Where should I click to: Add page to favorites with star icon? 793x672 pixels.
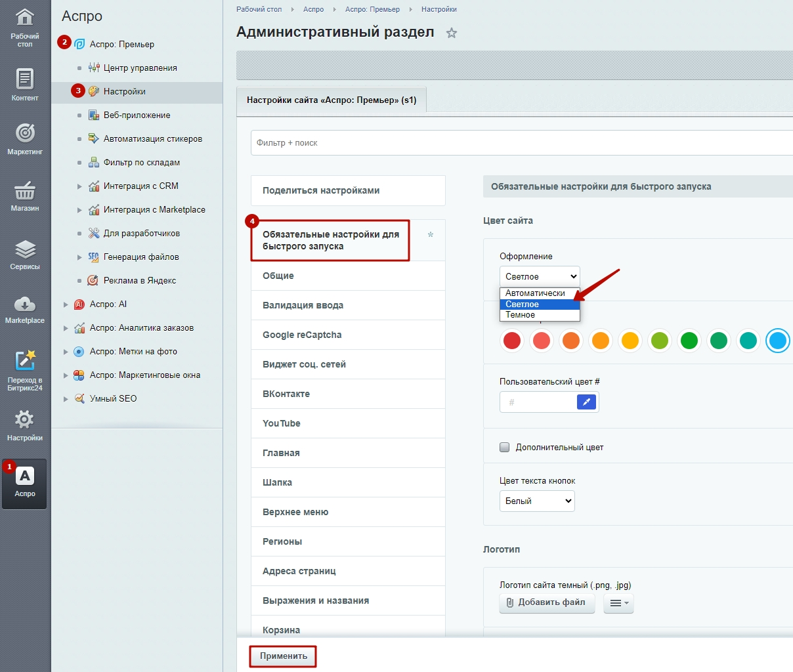452,33
